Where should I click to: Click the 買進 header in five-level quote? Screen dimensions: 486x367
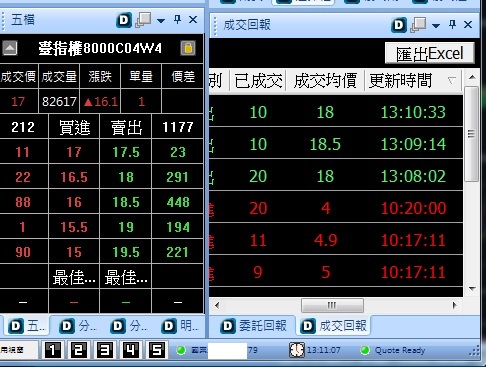[x=74, y=127]
